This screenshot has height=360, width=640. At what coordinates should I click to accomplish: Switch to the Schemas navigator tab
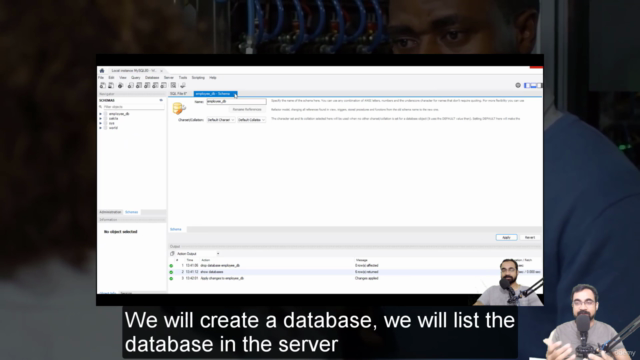coord(131,212)
